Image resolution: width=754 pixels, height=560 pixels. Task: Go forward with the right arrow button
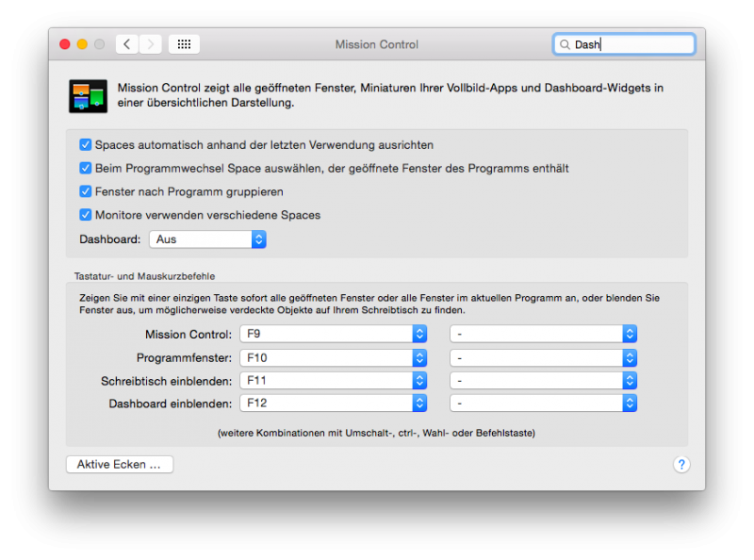click(150, 44)
